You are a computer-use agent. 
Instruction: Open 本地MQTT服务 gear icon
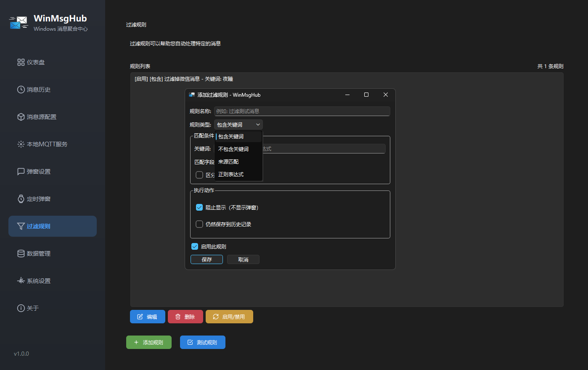(21, 144)
